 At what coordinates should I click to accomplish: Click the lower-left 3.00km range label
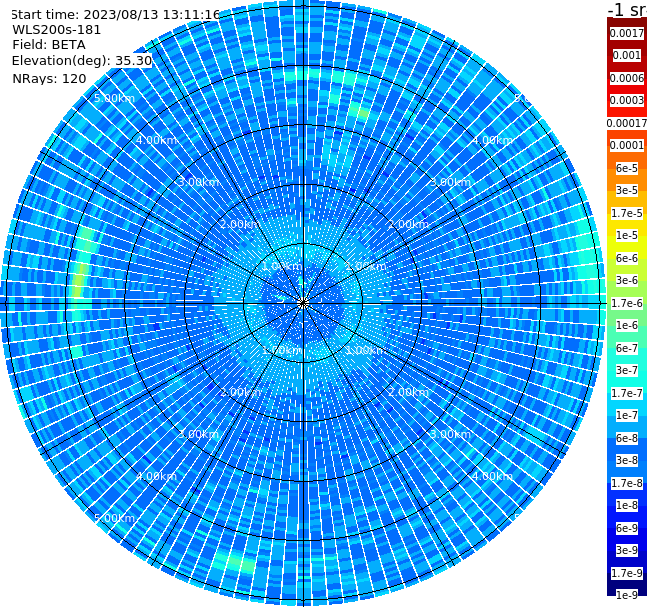click(x=198, y=434)
